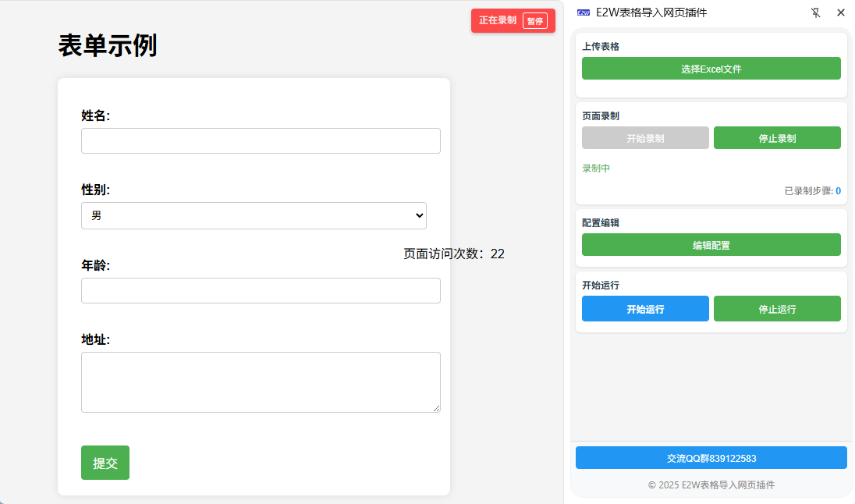Click the 性别: field label
Viewport: 855px width, 504px height.
tap(95, 190)
